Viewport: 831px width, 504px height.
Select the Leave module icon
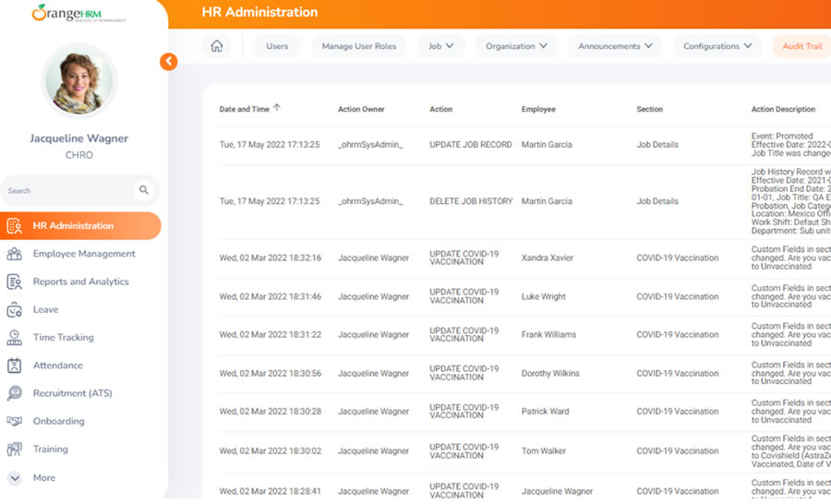click(15, 310)
